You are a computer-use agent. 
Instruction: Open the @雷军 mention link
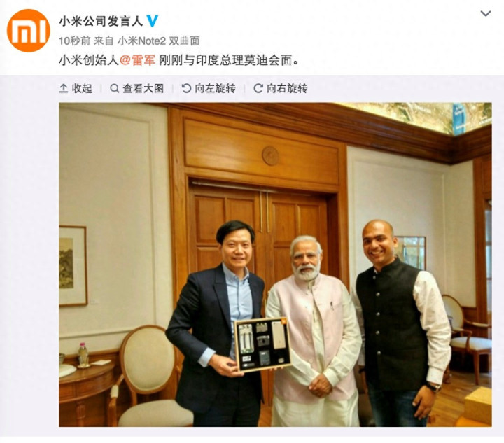click(138, 60)
